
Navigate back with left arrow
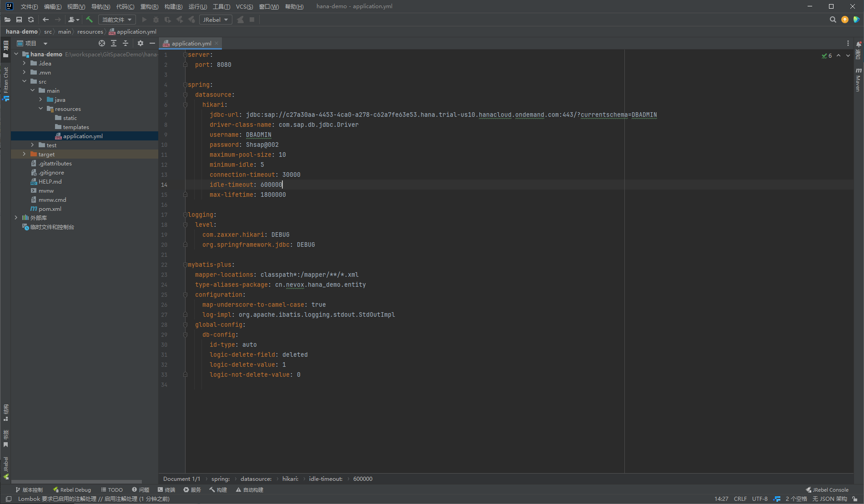tap(45, 20)
